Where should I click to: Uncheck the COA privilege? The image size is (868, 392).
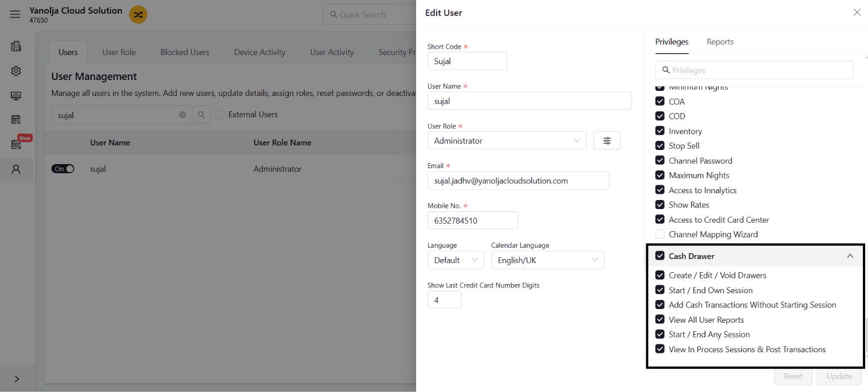660,101
